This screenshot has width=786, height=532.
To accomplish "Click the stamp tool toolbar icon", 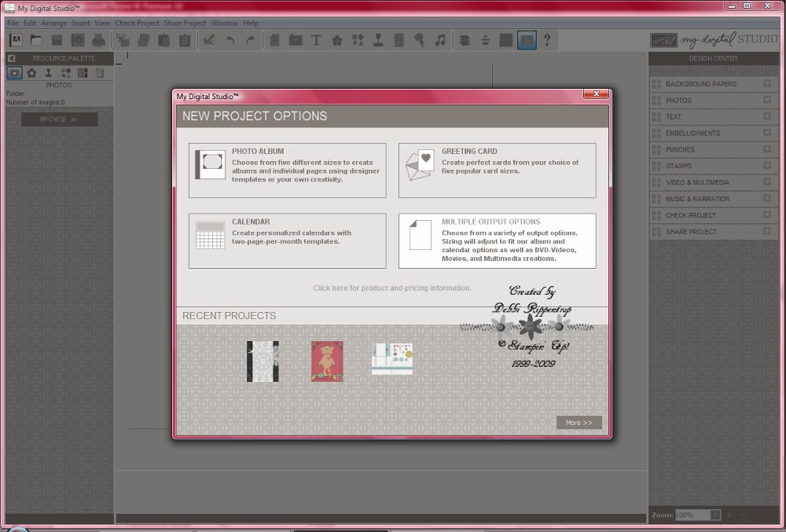I will [x=379, y=40].
